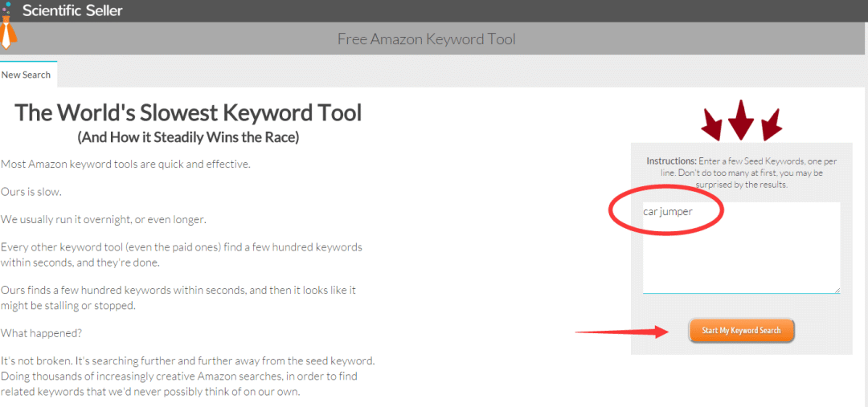Click the "Steadily Wins the Race" subtitle
Image resolution: width=868 pixels, height=407 pixels.
coord(188,137)
